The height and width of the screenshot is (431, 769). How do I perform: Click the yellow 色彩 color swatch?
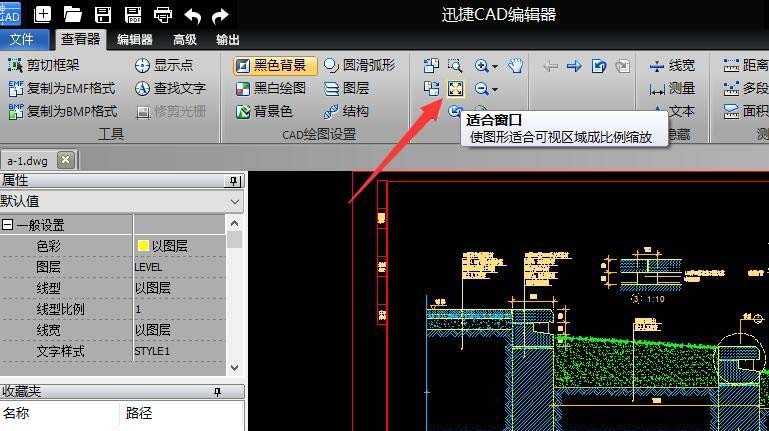[143, 246]
